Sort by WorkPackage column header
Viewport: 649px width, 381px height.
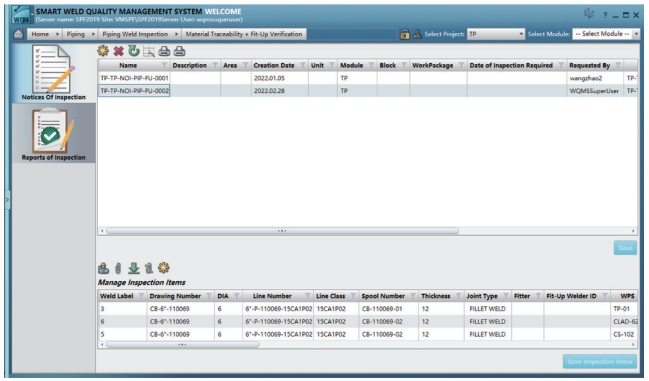(433, 65)
